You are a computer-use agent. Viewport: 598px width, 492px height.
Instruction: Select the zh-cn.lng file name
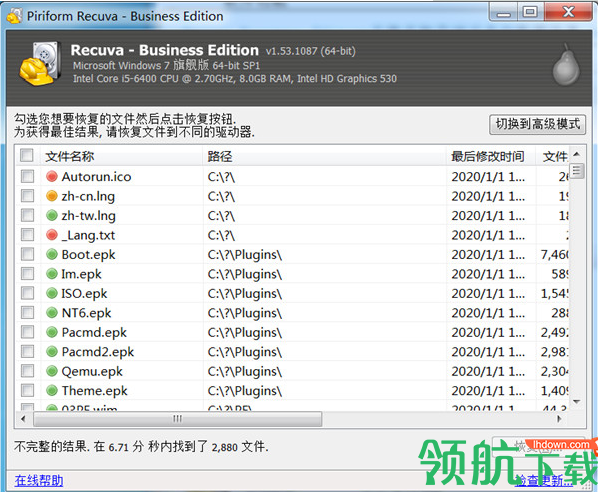tap(88, 196)
